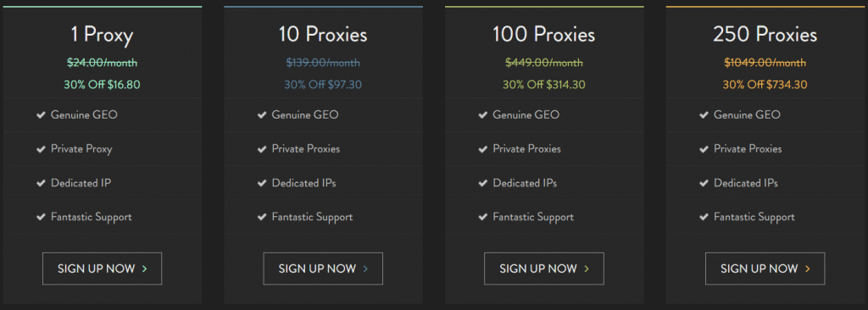Select the 250 Proxies plan heading
Viewport: 868px width, 310px height.
[765, 36]
